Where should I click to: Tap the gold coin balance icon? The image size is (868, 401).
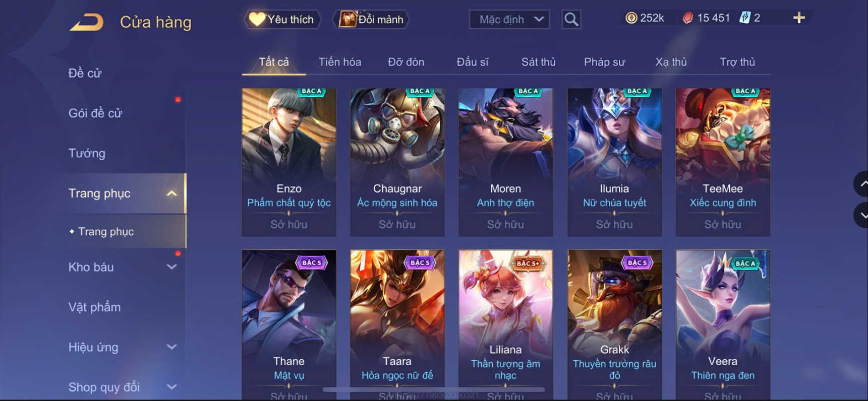click(x=631, y=18)
